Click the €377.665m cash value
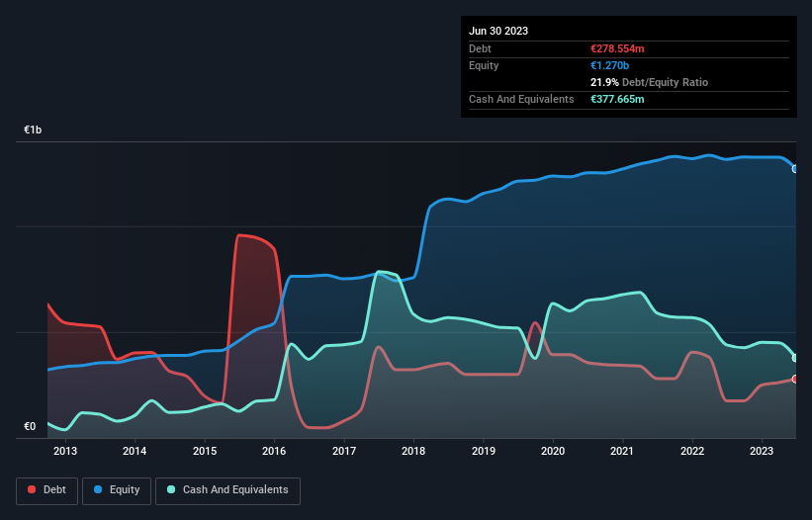The width and height of the screenshot is (812, 520). click(x=617, y=99)
